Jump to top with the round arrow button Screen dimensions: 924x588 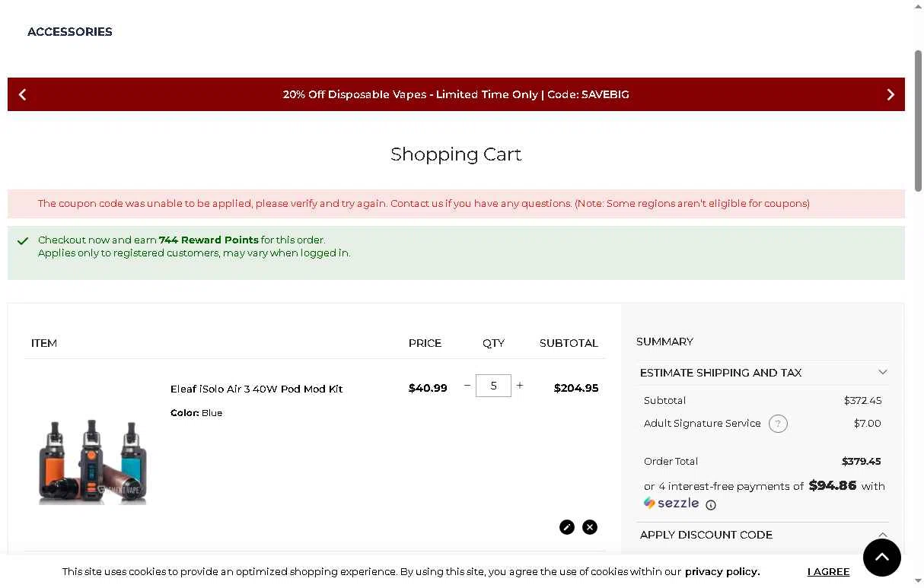[x=882, y=558]
